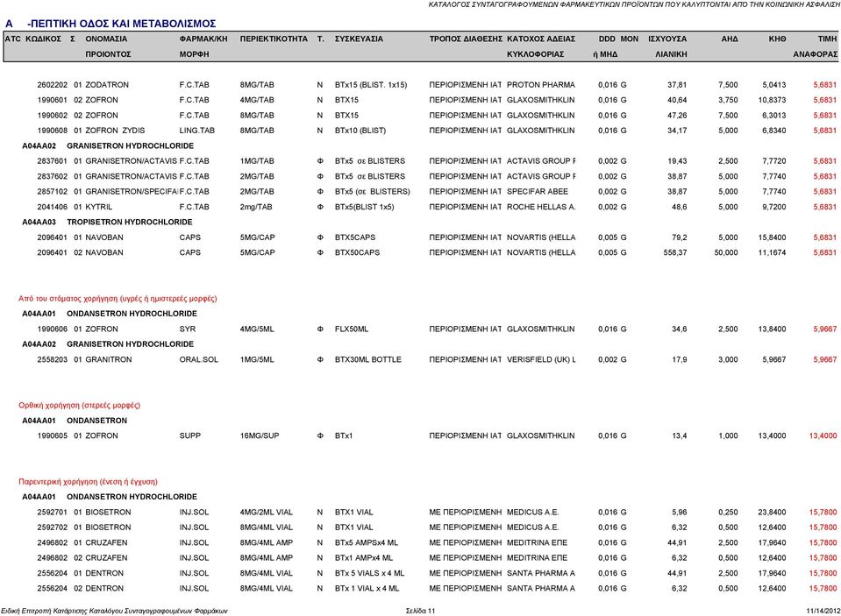The width and height of the screenshot is (841, 616).
Task: Click the ZODATRON product name
Action: click(107, 85)
